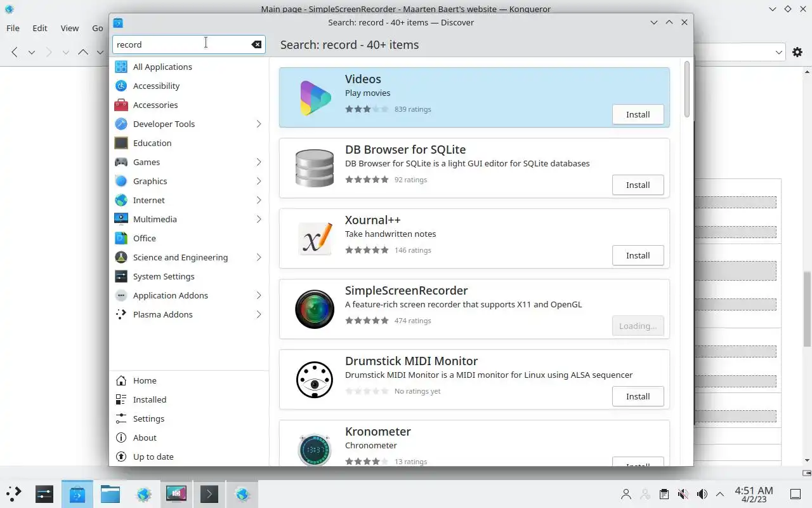
Task: Open the file manager taskbar icon
Action: [x=110, y=493]
